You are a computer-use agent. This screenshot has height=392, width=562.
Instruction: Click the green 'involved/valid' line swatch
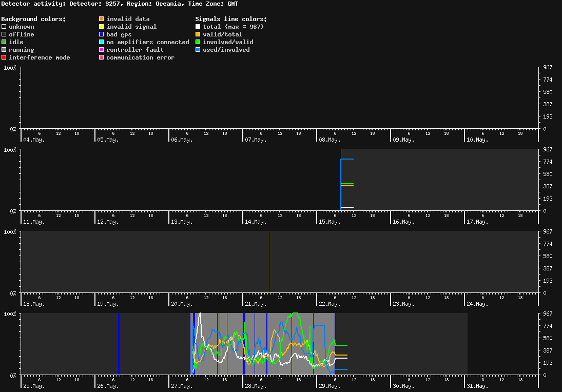click(198, 42)
